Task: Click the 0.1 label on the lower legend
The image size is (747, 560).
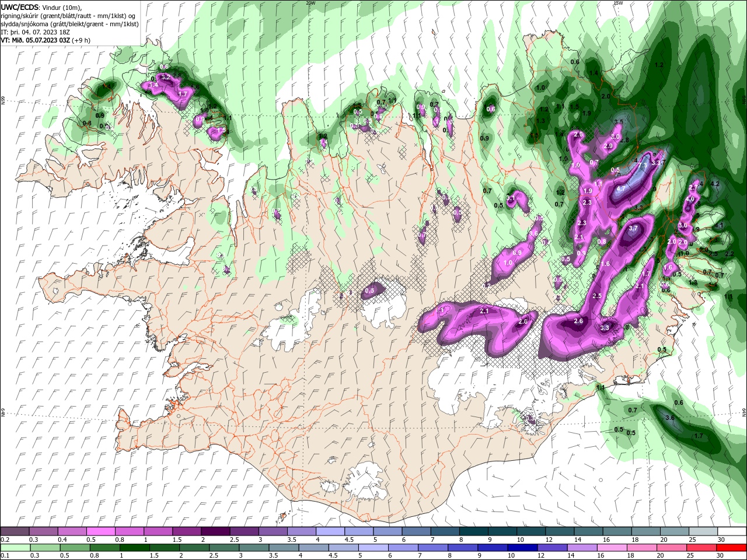Action: [5, 555]
